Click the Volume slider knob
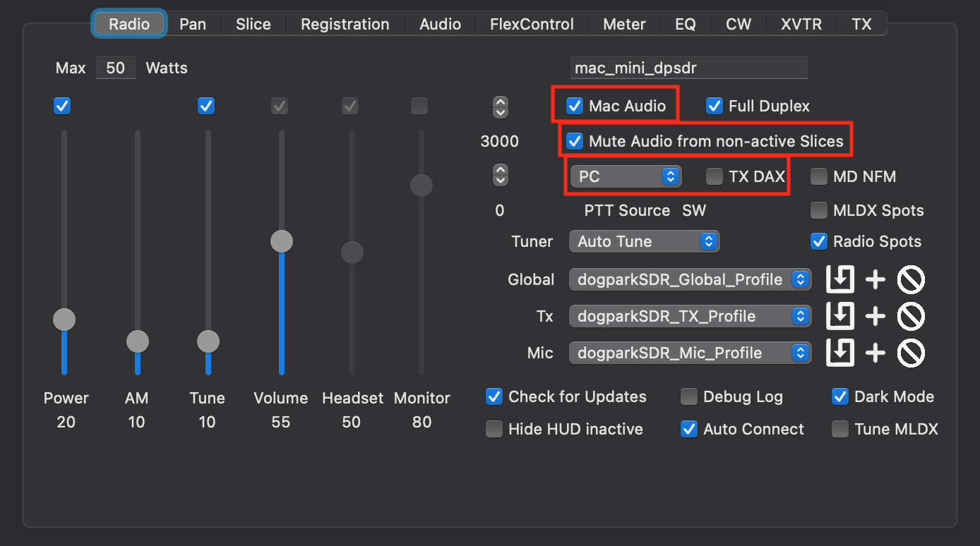 [x=281, y=241]
